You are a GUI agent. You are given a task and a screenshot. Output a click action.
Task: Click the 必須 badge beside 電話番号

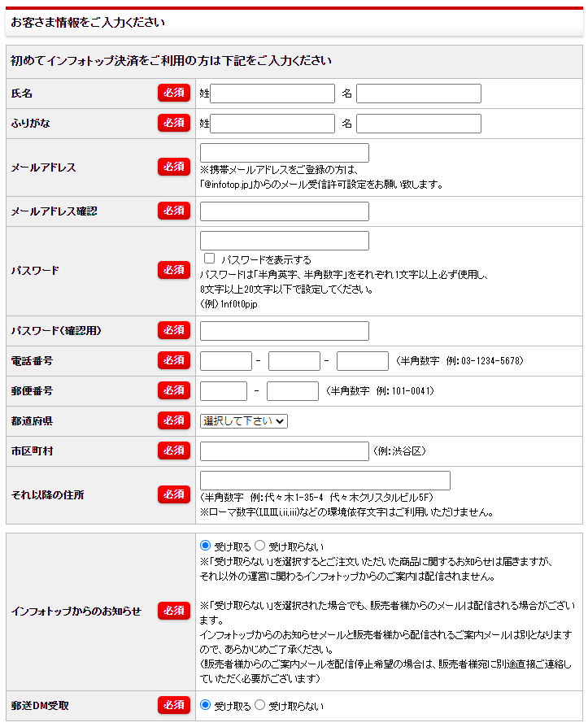pos(174,360)
